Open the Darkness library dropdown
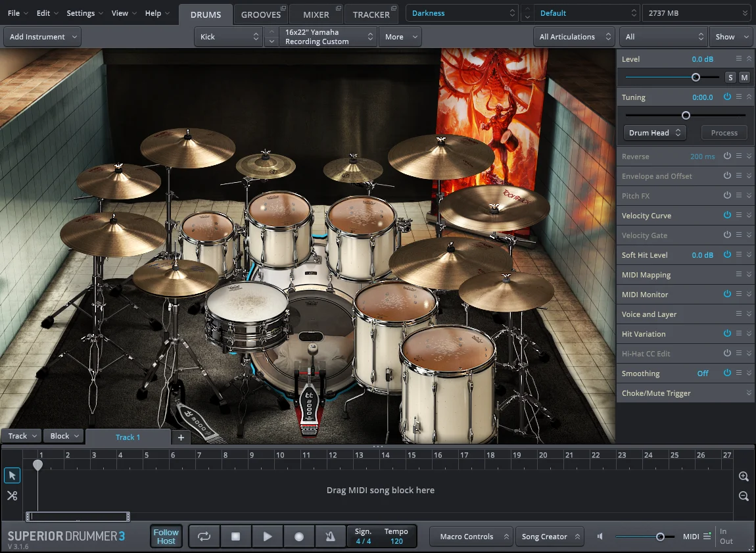The height and width of the screenshot is (553, 756). [462, 13]
